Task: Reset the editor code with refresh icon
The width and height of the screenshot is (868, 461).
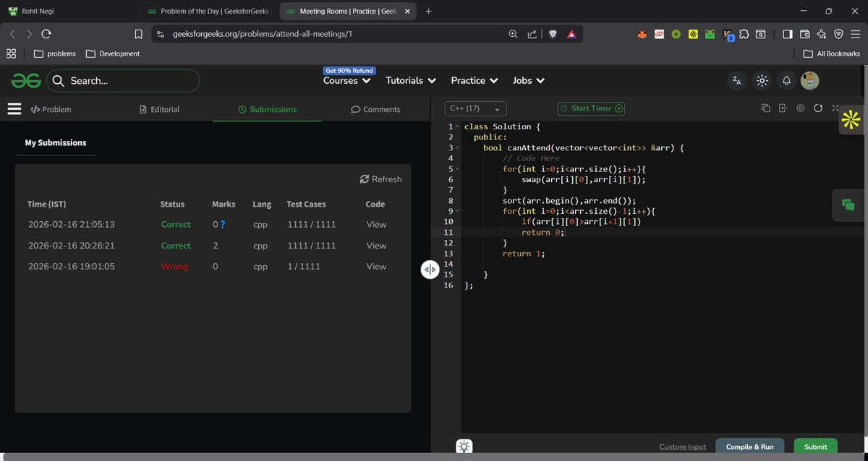Action: [818, 107]
